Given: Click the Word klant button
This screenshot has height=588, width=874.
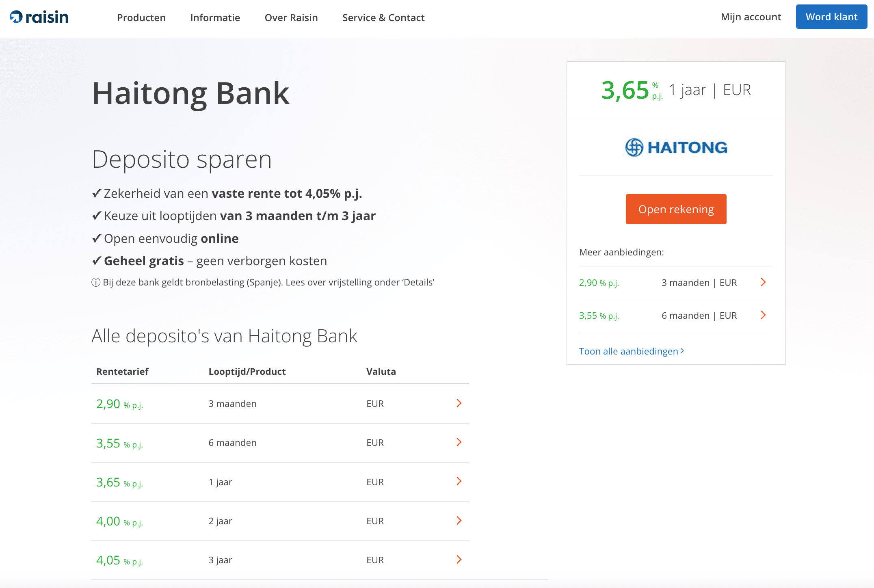Looking at the screenshot, I should [831, 17].
